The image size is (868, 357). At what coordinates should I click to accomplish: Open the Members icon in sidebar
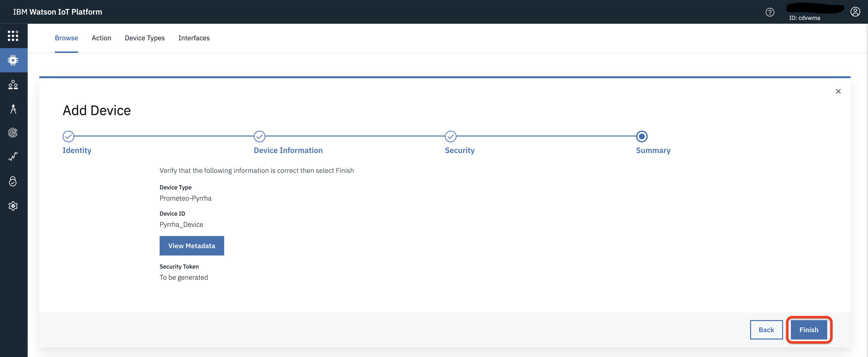coord(13,84)
